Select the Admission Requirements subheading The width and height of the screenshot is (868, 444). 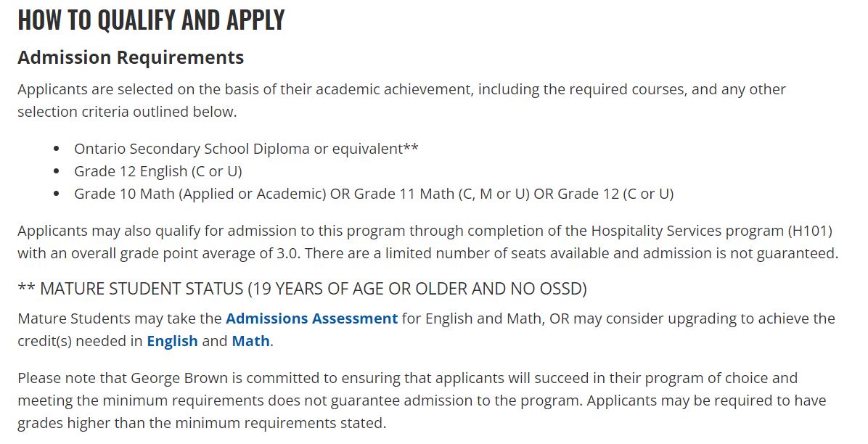pyautogui.click(x=131, y=57)
